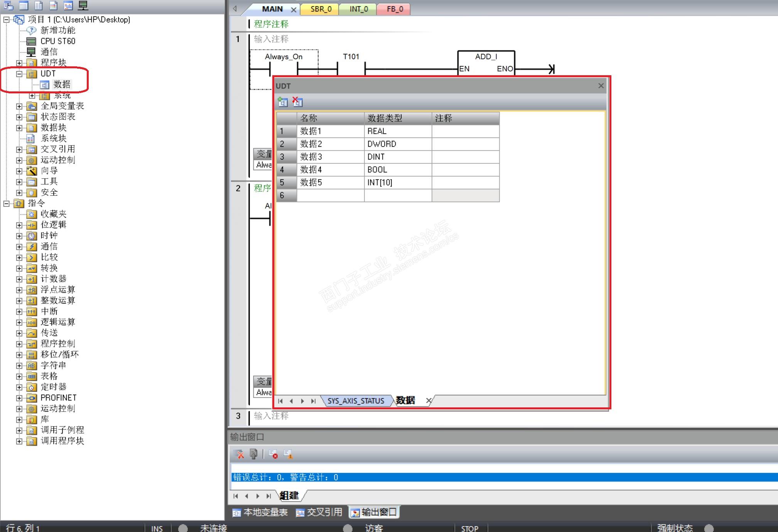The height and width of the screenshot is (532, 778).
Task: Expand the 定时器 timer instructions folder
Action: pos(19,387)
